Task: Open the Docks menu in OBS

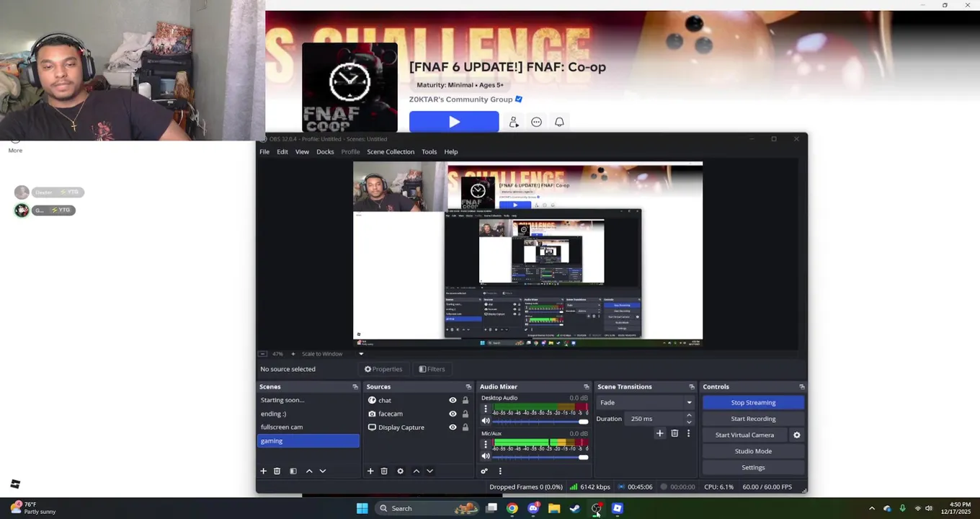Action: pyautogui.click(x=325, y=152)
